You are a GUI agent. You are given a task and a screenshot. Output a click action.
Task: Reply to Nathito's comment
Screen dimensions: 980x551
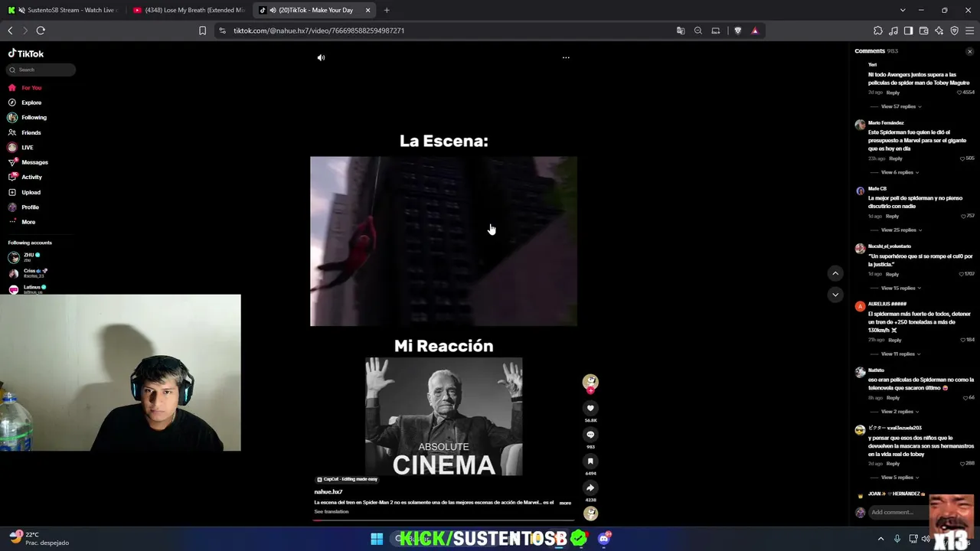coord(893,398)
